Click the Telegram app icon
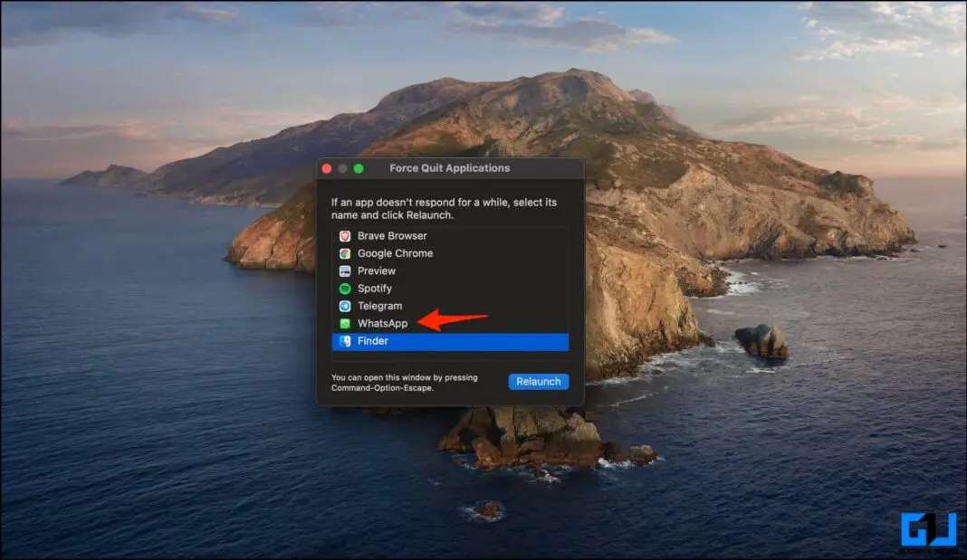 345,306
